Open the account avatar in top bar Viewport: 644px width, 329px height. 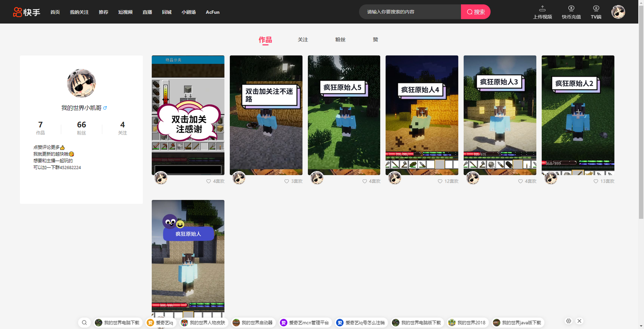coord(618,12)
